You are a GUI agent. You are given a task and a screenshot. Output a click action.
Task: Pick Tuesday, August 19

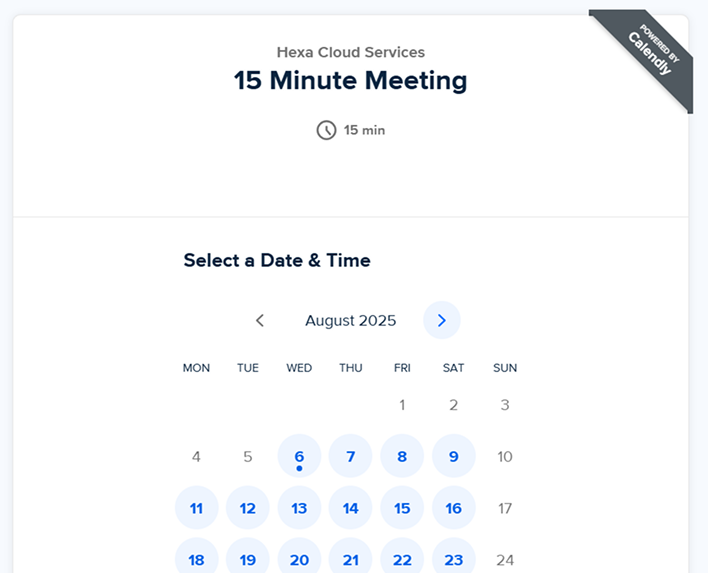click(x=248, y=558)
